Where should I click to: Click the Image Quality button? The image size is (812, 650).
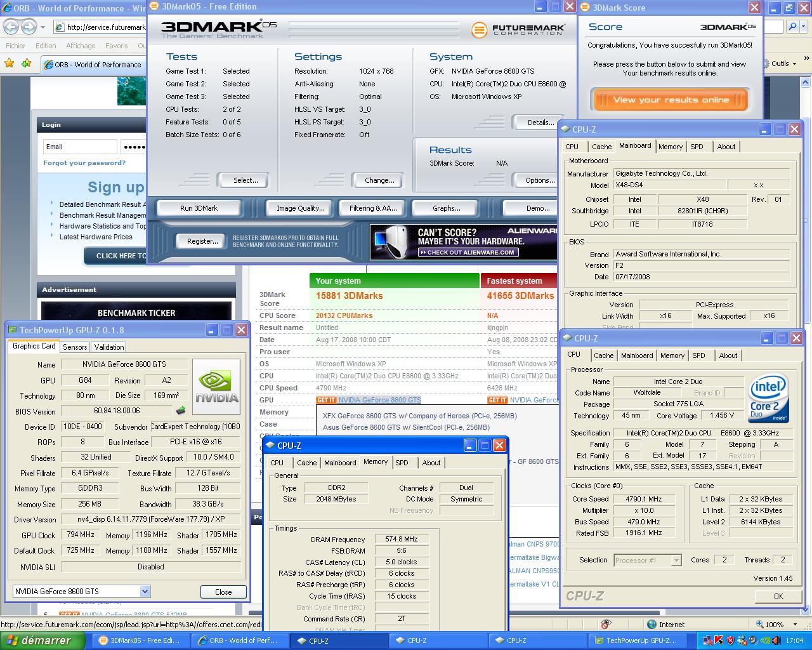tap(301, 208)
